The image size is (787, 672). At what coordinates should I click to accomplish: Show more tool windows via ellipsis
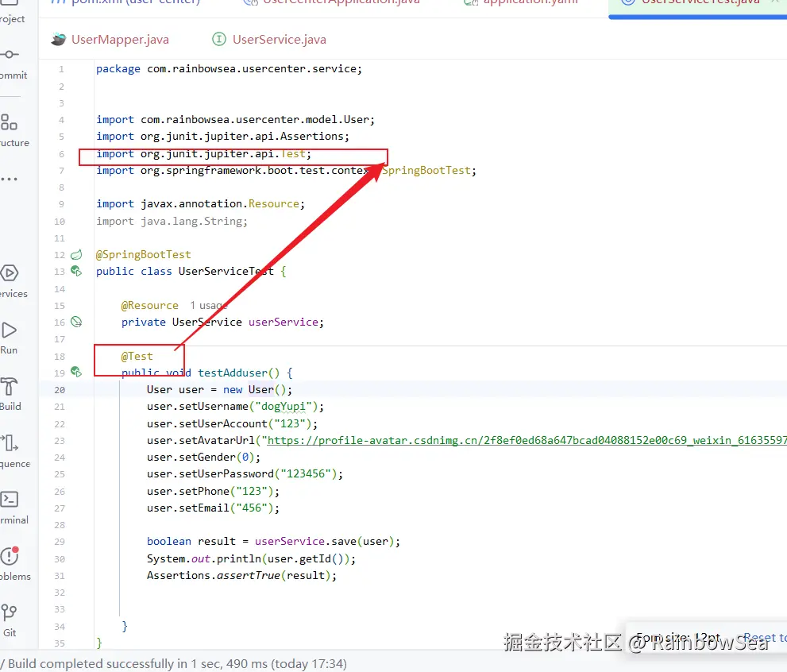pos(9,180)
